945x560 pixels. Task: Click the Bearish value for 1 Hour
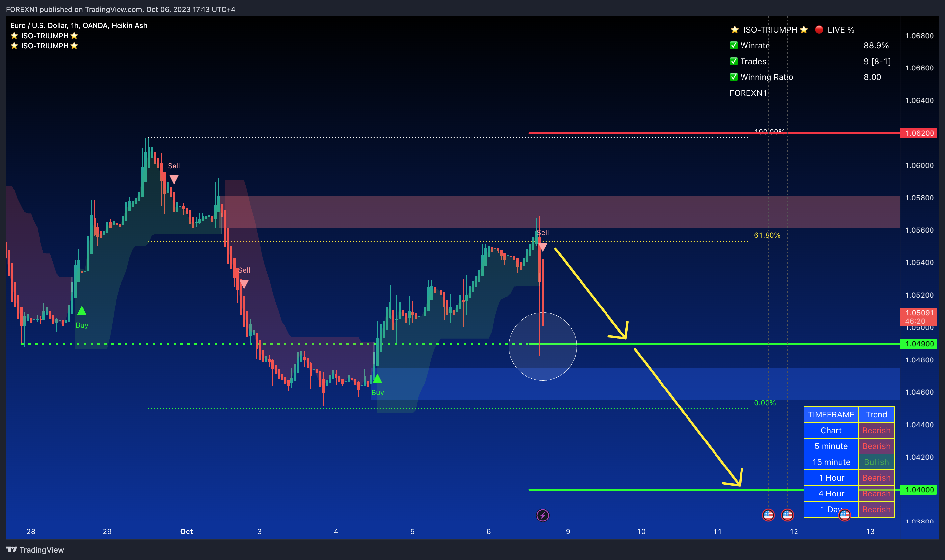[x=876, y=478]
